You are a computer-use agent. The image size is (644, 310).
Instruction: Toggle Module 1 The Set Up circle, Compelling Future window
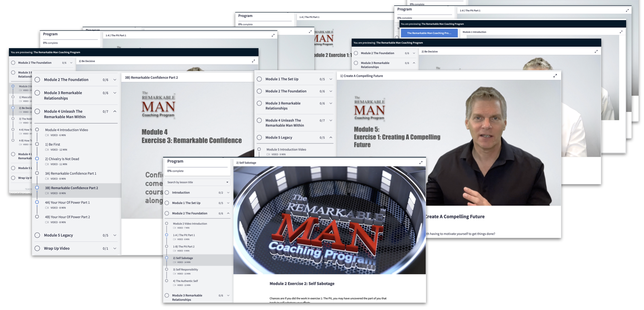259,79
